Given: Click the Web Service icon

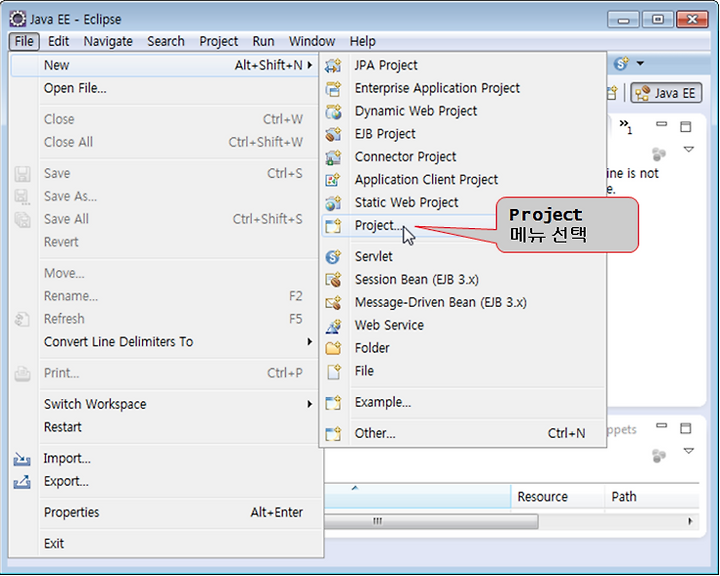Looking at the screenshot, I should tap(333, 326).
